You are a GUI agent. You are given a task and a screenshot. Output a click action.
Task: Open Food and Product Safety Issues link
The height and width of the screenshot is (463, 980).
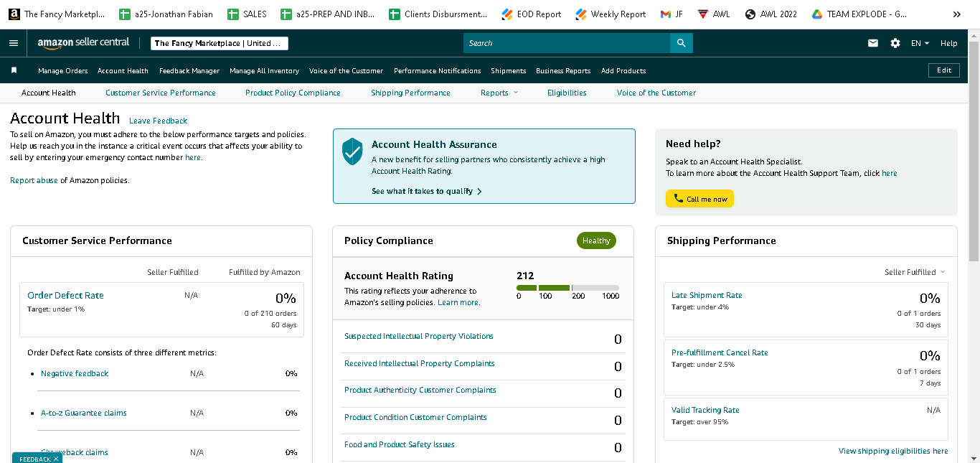(x=400, y=444)
